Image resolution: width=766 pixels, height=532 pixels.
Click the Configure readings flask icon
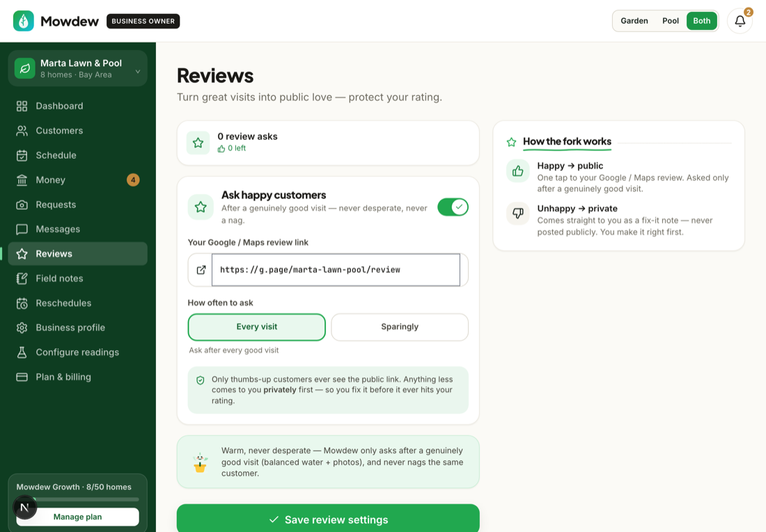click(x=22, y=352)
